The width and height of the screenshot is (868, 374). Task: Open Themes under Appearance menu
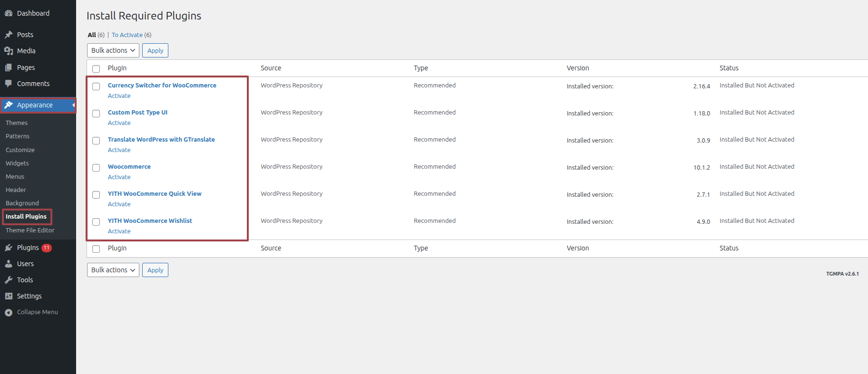pyautogui.click(x=17, y=123)
